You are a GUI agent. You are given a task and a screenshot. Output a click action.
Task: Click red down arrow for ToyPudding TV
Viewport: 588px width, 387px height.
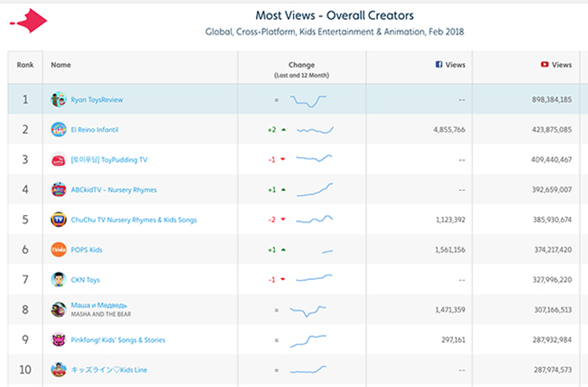pyautogui.click(x=283, y=160)
